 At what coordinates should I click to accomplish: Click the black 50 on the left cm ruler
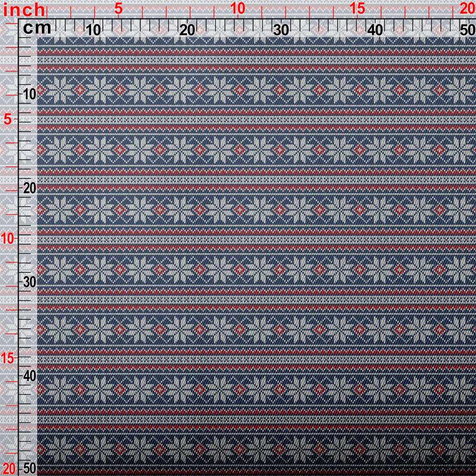click(29, 468)
